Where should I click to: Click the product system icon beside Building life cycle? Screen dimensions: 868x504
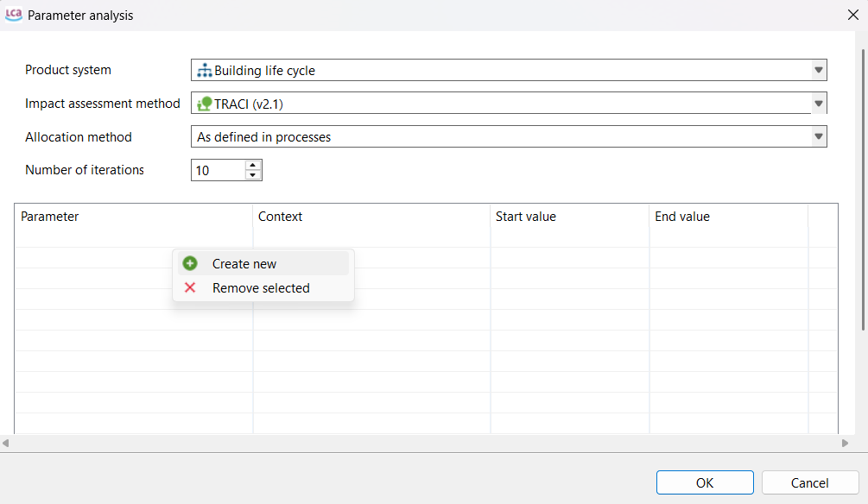point(205,71)
